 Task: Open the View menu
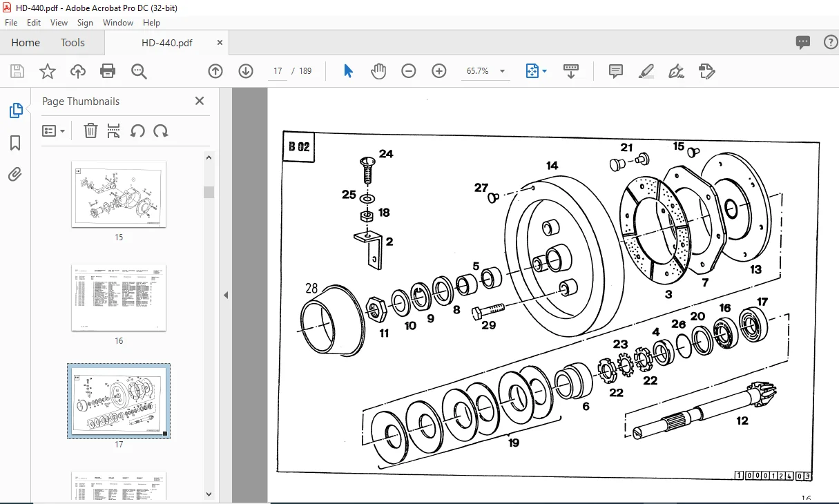(x=59, y=23)
